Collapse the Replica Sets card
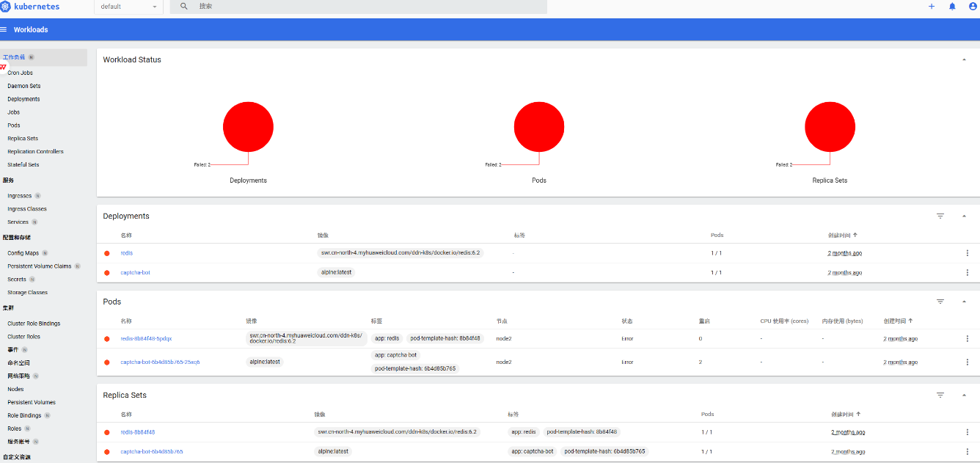 964,395
